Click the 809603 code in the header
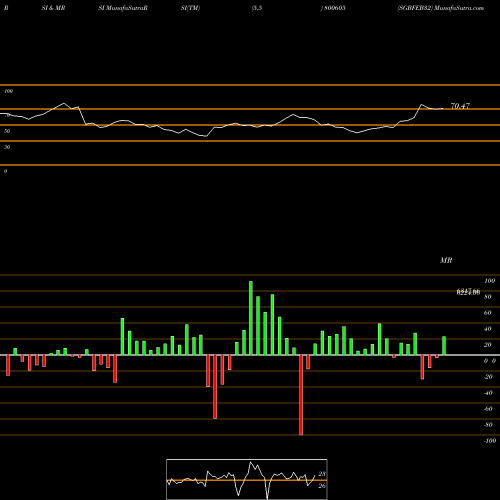Viewport: 500px width, 500px height. [335, 8]
